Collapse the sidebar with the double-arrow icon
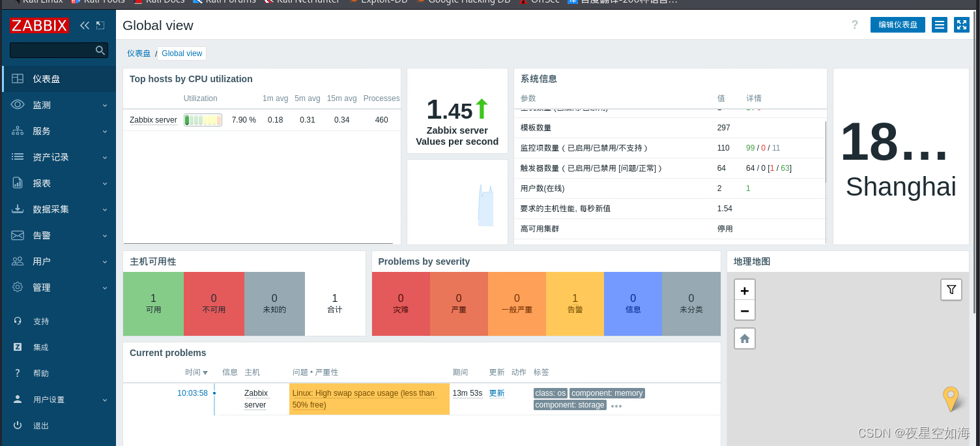Viewport: 980px width, 446px height. click(x=85, y=25)
